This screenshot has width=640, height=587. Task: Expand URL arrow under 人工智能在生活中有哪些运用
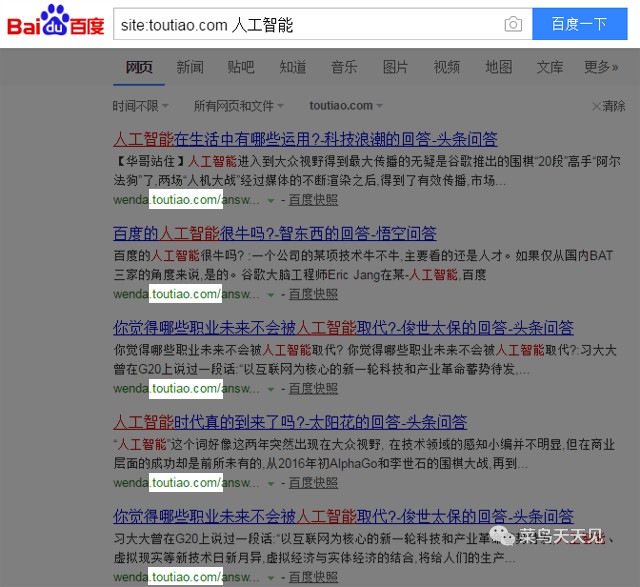271,200
